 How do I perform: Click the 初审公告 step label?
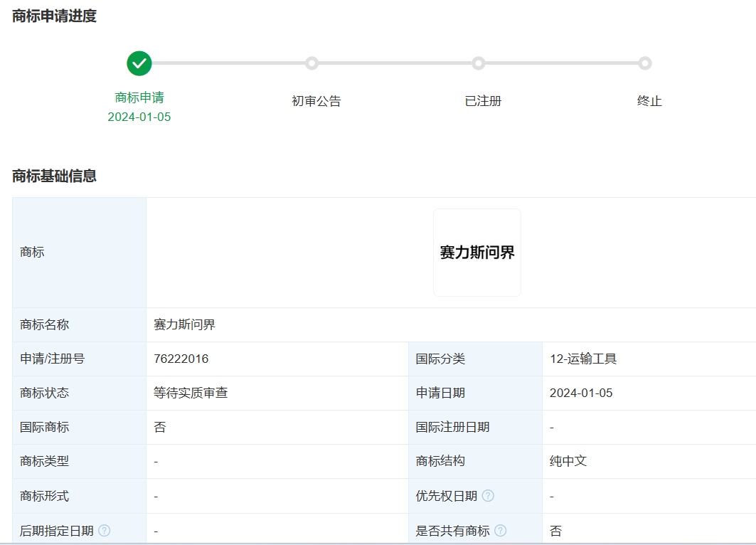click(x=316, y=101)
